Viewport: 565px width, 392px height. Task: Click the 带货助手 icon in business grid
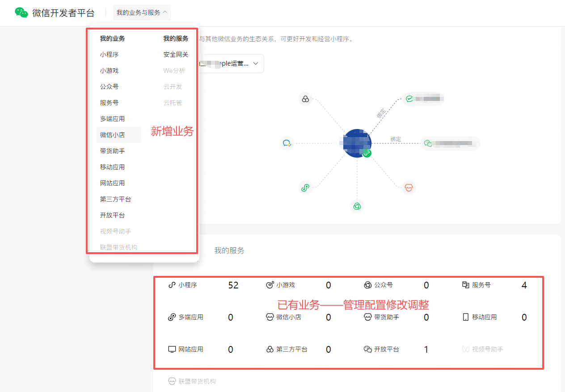coord(367,317)
